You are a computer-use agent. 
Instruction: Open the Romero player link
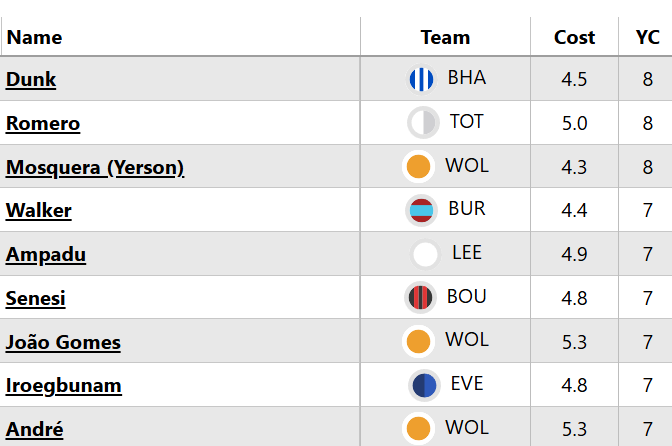[43, 123]
